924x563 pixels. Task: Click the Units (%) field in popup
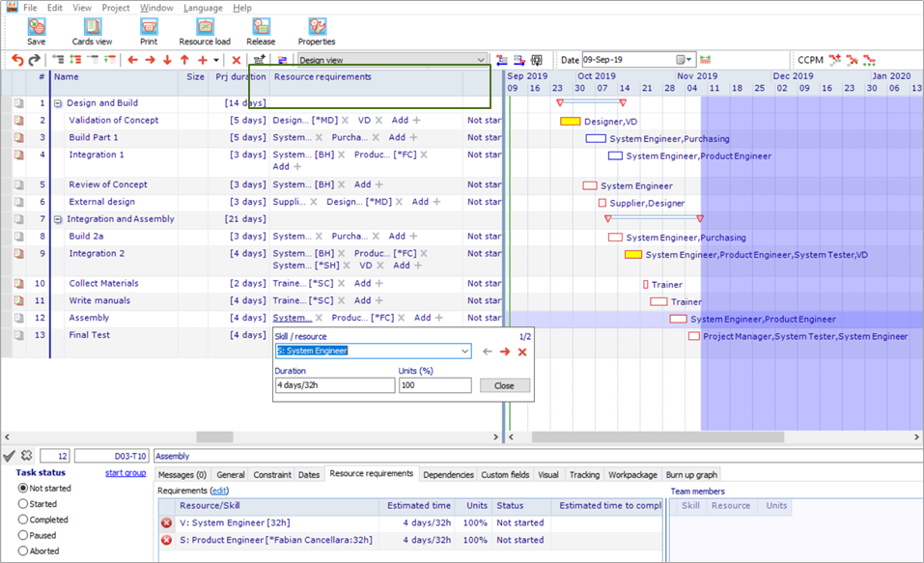(x=434, y=385)
